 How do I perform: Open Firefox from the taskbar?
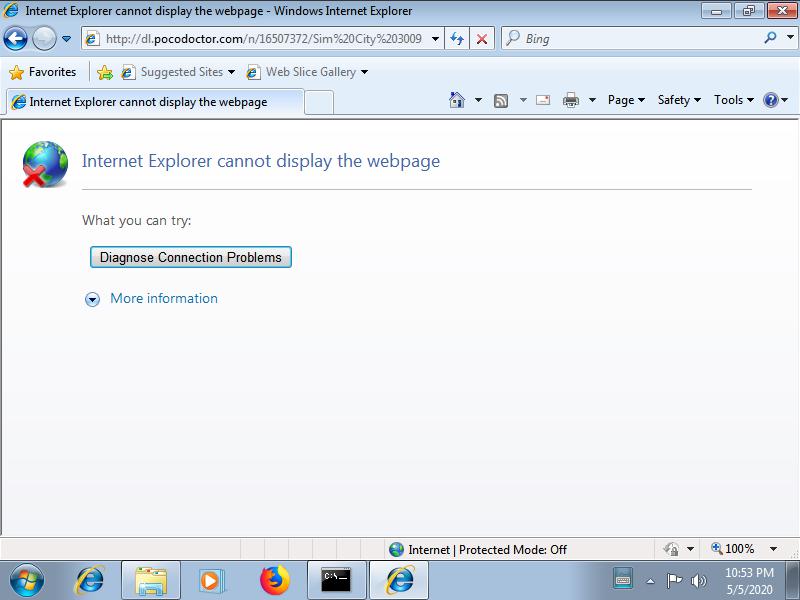click(274, 580)
